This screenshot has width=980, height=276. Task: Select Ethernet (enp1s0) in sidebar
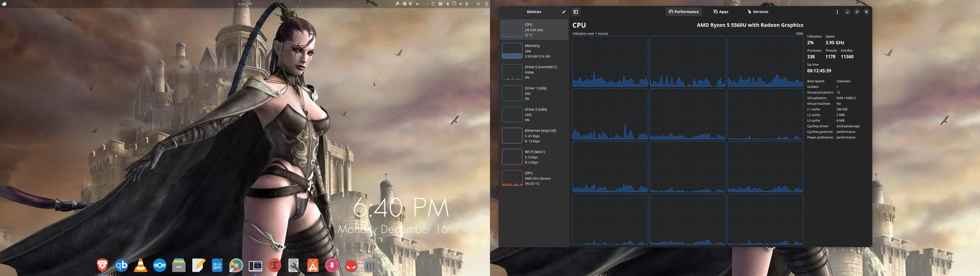[x=534, y=135]
